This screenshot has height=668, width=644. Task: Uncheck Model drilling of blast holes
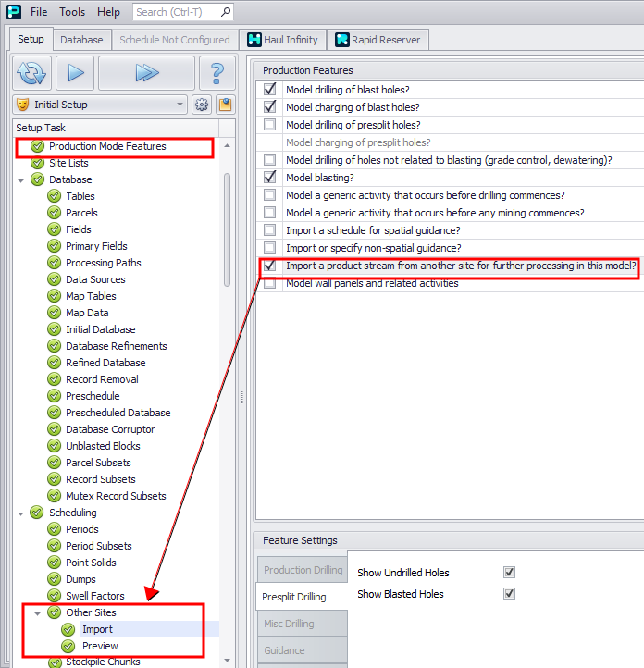(269, 90)
